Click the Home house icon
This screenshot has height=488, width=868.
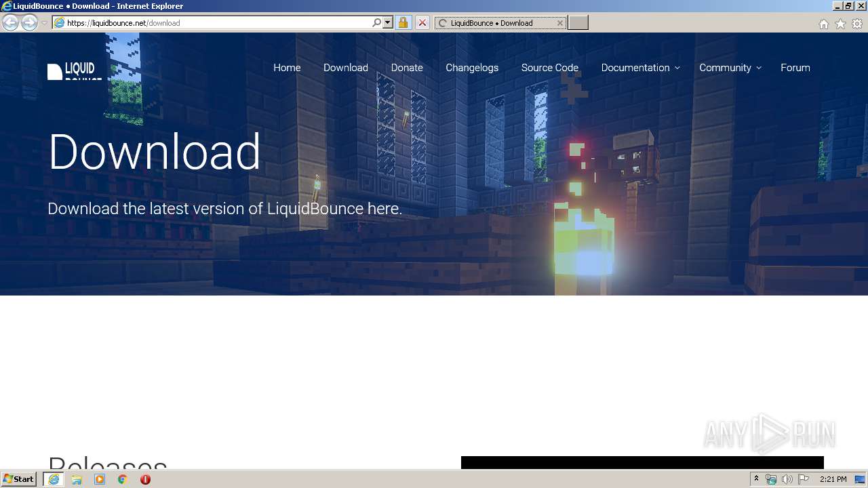[823, 24]
